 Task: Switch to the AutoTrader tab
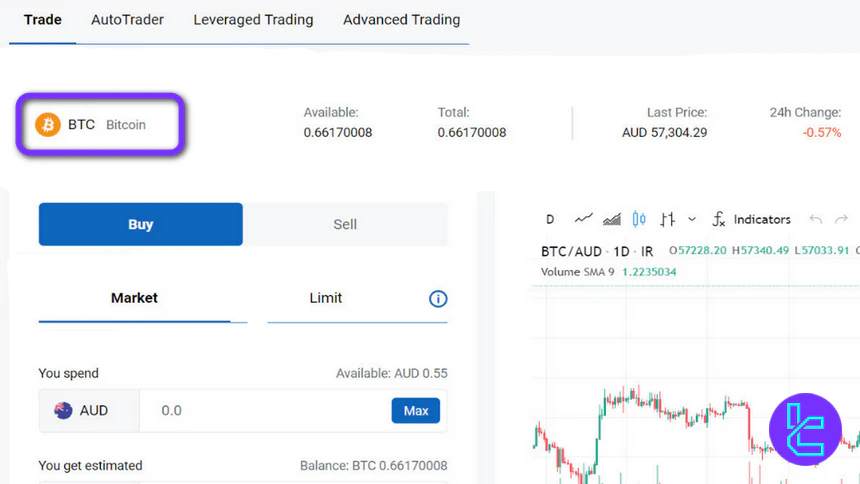pyautogui.click(x=127, y=20)
